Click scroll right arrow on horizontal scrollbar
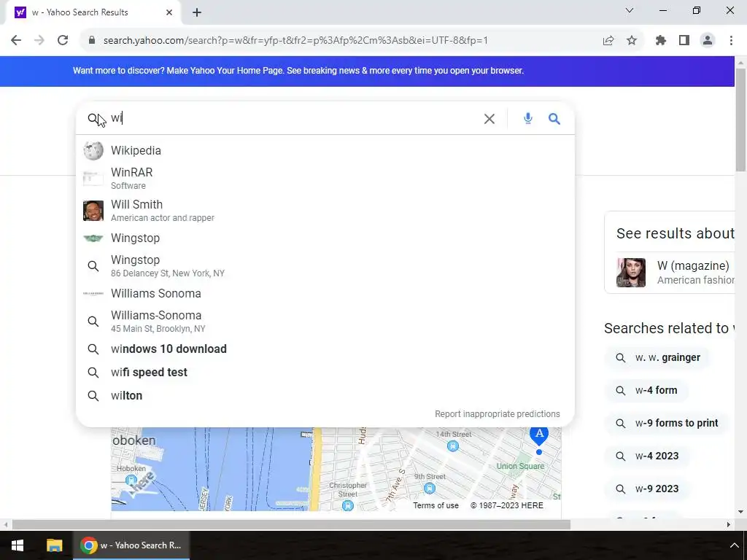The height and width of the screenshot is (560, 747). tap(729, 525)
